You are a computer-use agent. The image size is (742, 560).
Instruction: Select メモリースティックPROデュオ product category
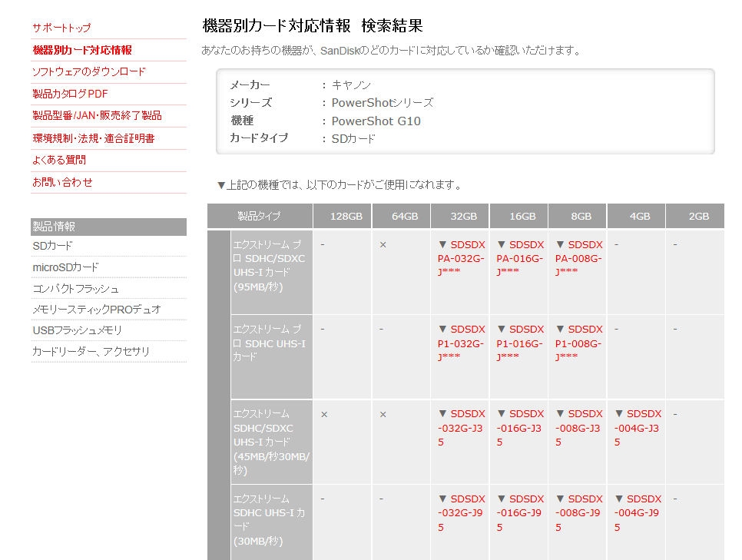[97, 310]
